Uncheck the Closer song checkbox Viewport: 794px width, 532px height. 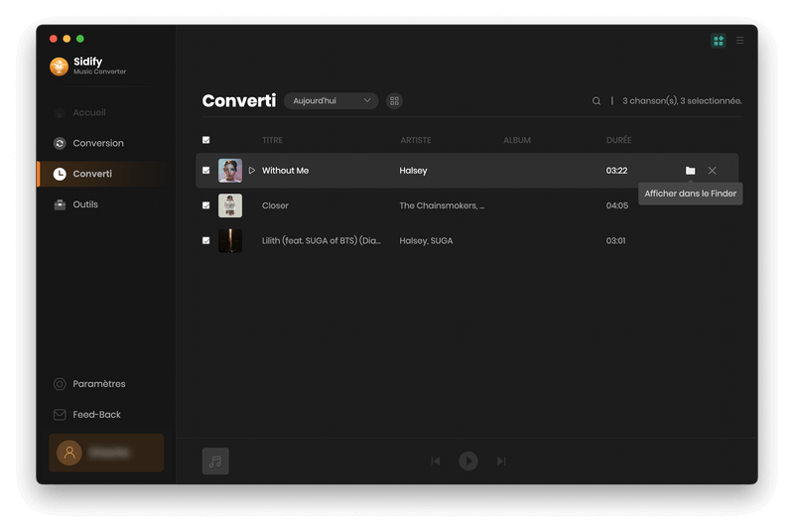coord(206,205)
